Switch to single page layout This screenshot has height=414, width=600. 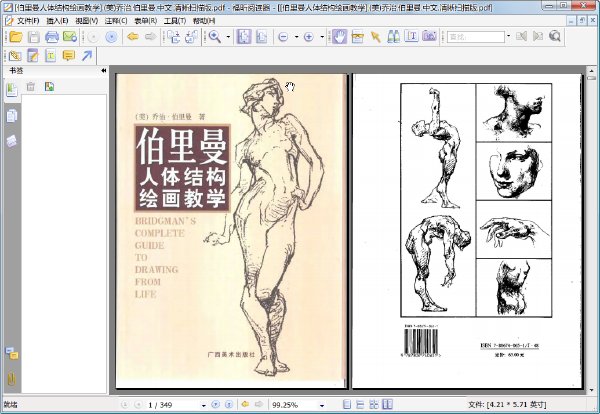pos(347,404)
